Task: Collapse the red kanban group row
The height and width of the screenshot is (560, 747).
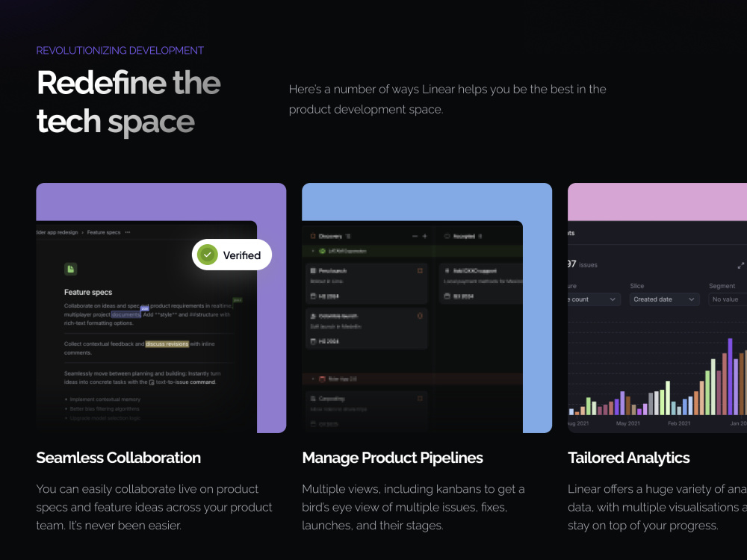Action: (x=313, y=379)
